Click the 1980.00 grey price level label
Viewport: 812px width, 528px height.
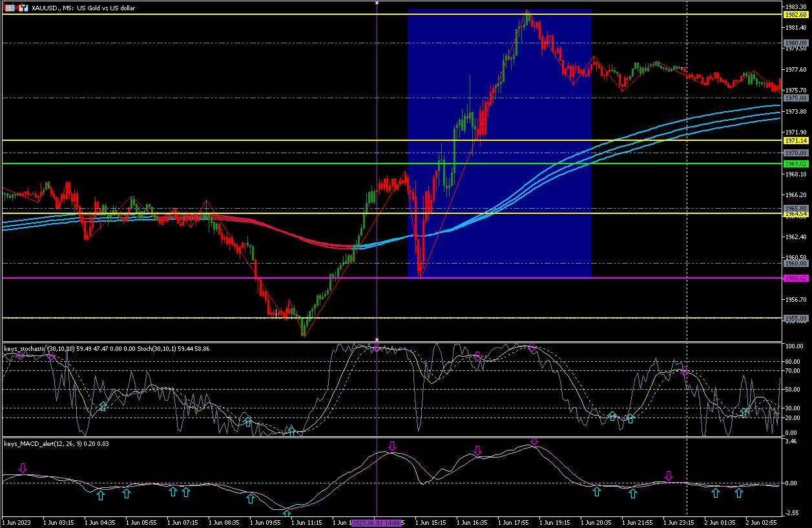tap(795, 43)
